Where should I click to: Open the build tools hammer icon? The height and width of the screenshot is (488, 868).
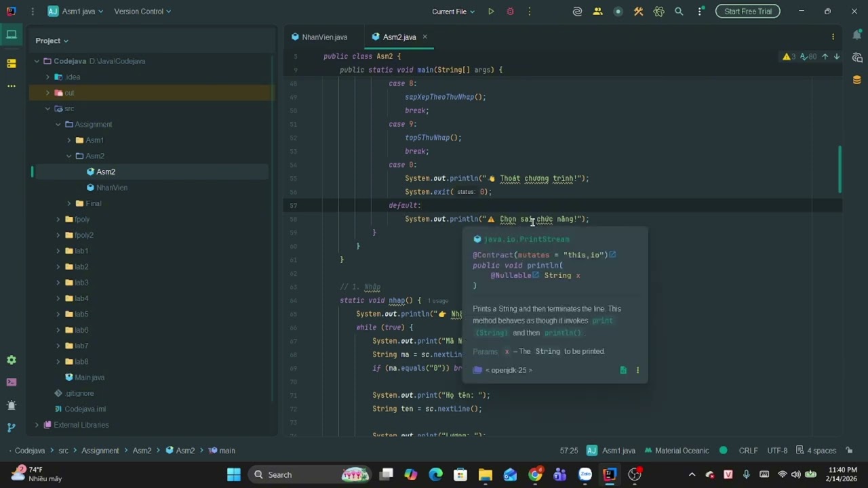coord(638,12)
